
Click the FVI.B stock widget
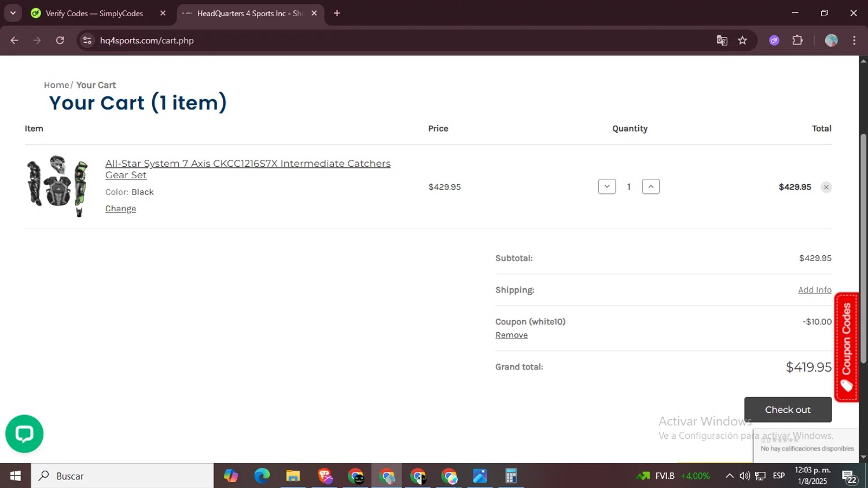pos(673,476)
